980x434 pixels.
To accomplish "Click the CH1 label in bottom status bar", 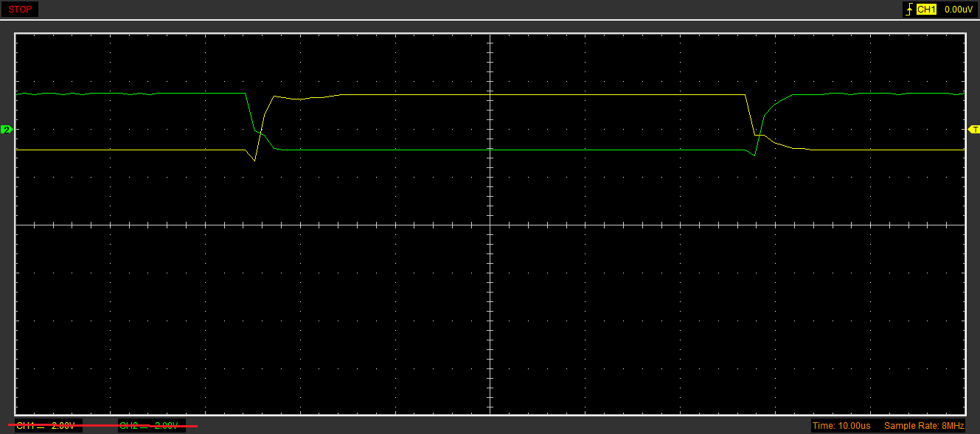I will [x=24, y=426].
